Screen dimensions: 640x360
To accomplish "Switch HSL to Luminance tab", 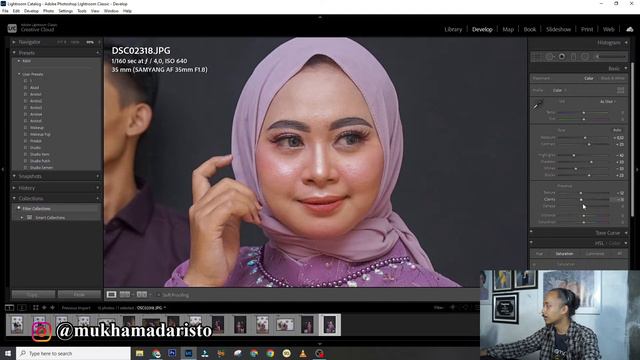I will [595, 254].
